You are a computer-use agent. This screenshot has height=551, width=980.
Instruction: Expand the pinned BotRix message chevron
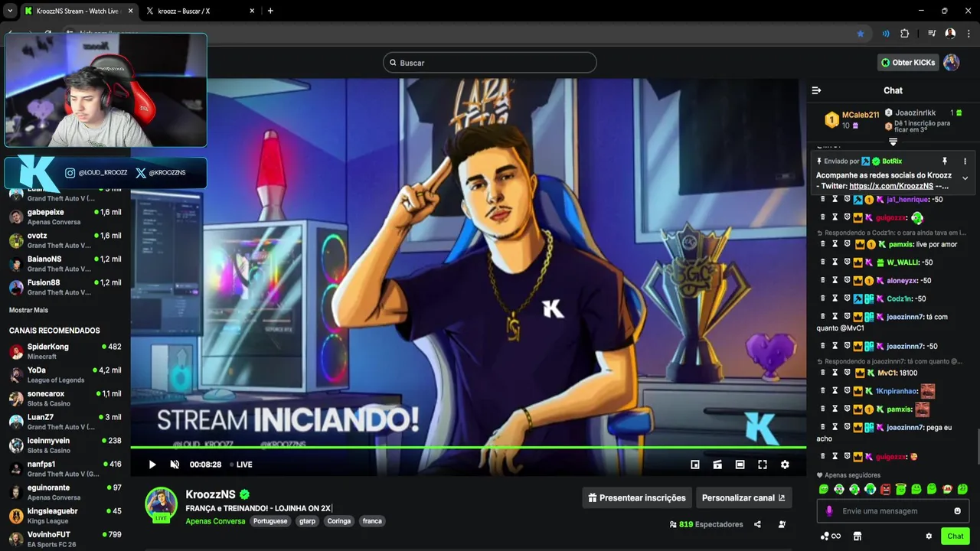pyautogui.click(x=965, y=178)
